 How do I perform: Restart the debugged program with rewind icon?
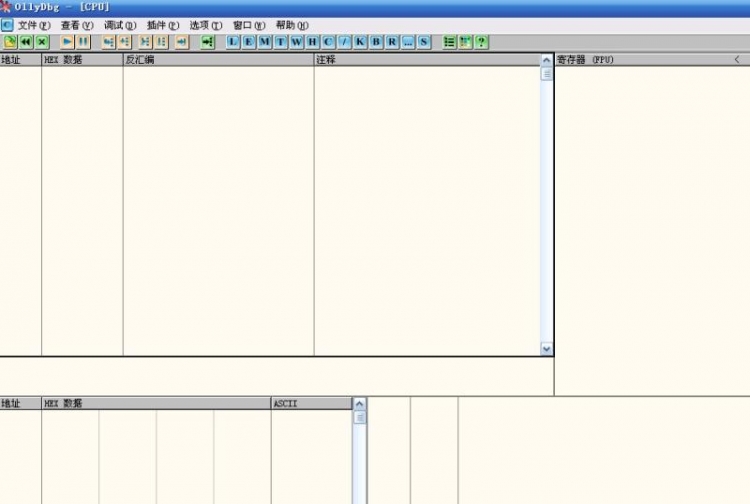[26, 42]
